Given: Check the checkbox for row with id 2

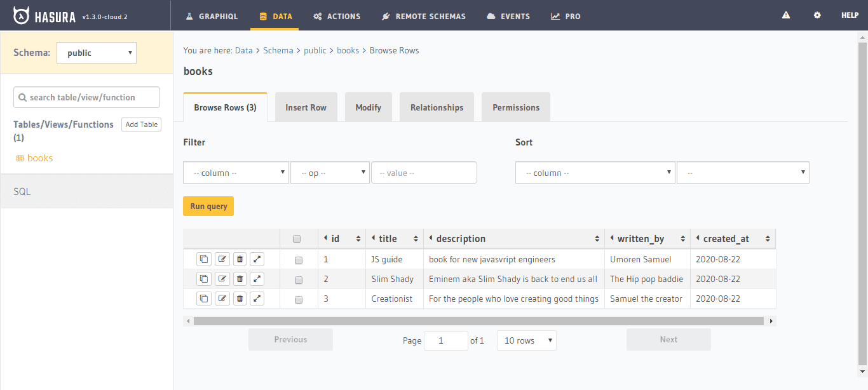Looking at the screenshot, I should 299,280.
